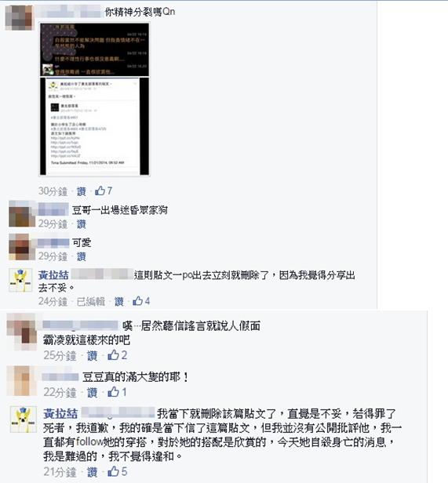
Task: Like the 豆哥一出場迷昏眾家狗 comment
Action: pos(82,224)
